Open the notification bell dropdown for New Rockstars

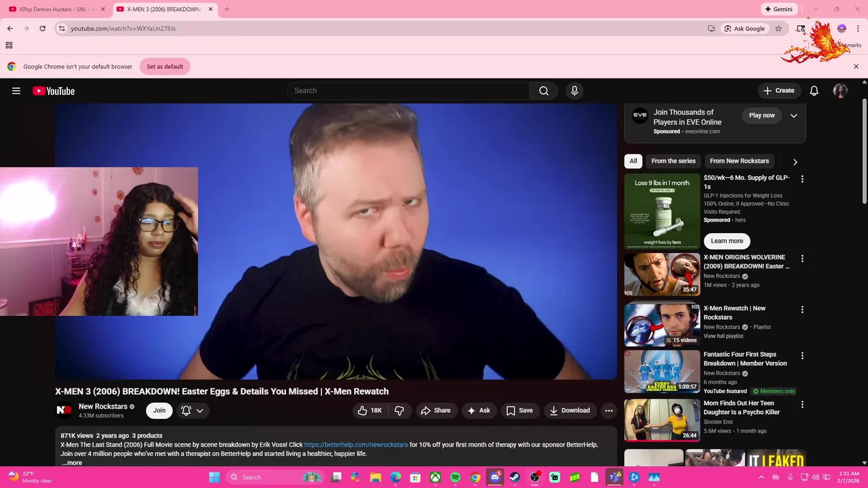click(193, 410)
